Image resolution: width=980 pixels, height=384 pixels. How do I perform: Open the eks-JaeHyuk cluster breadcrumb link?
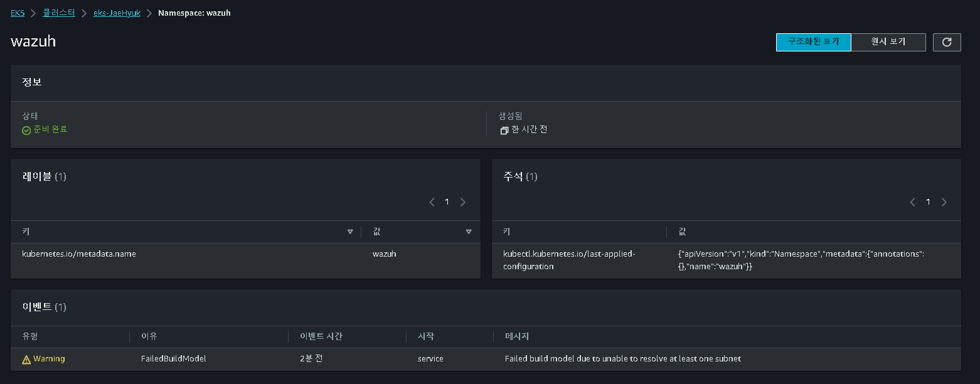pos(117,13)
